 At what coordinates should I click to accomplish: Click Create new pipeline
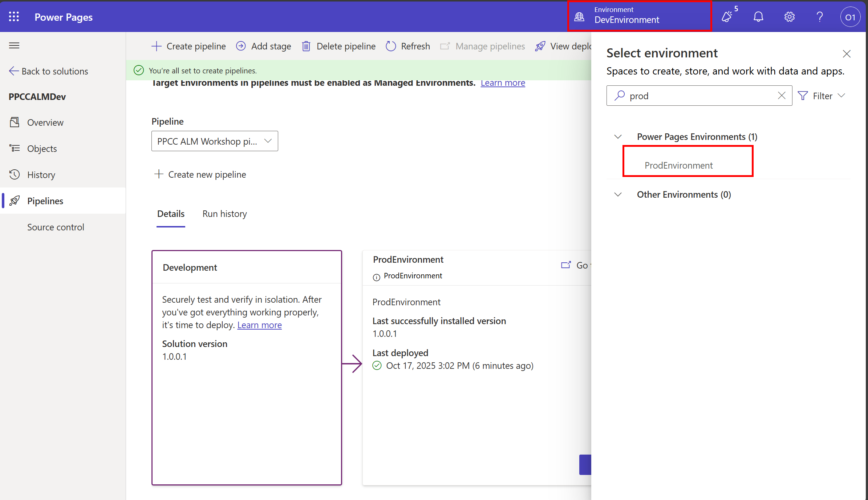(x=200, y=174)
